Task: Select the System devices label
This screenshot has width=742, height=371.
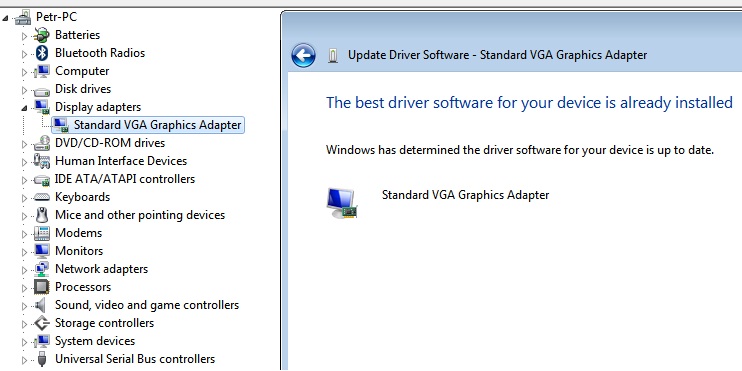Action: 95,341
